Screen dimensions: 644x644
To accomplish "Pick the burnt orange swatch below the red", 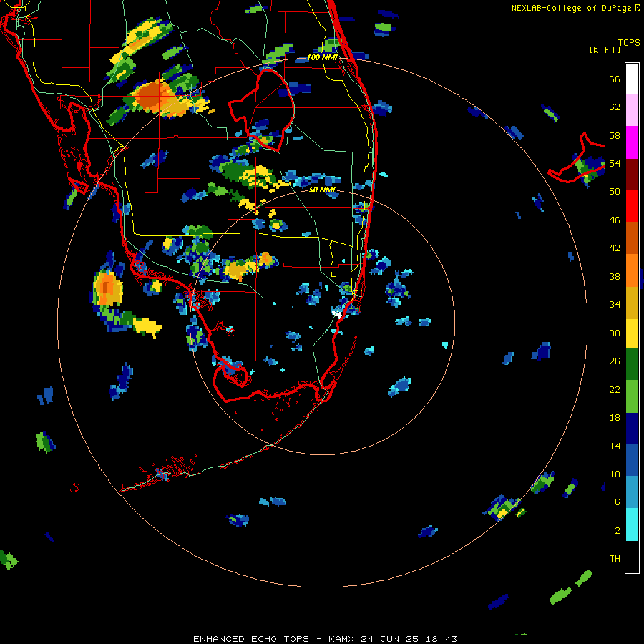I will click(x=632, y=238).
